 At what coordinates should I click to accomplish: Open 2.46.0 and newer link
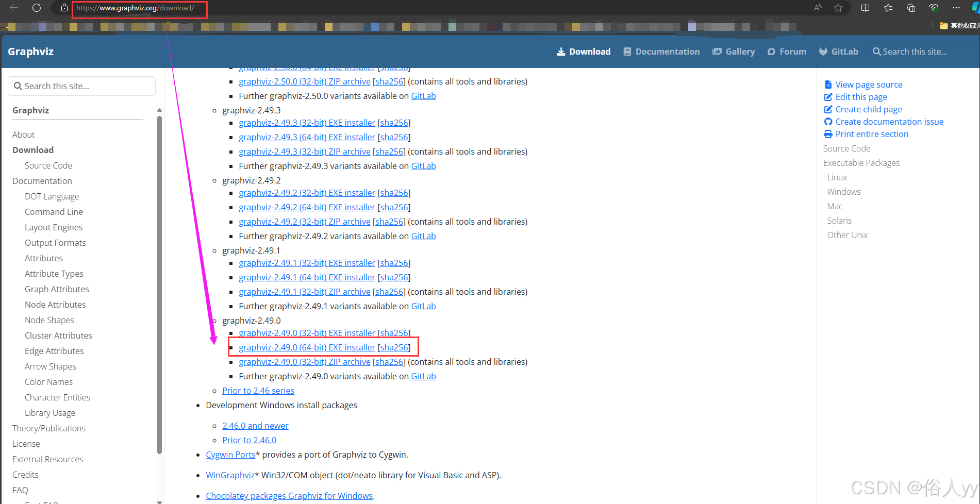pyautogui.click(x=255, y=426)
